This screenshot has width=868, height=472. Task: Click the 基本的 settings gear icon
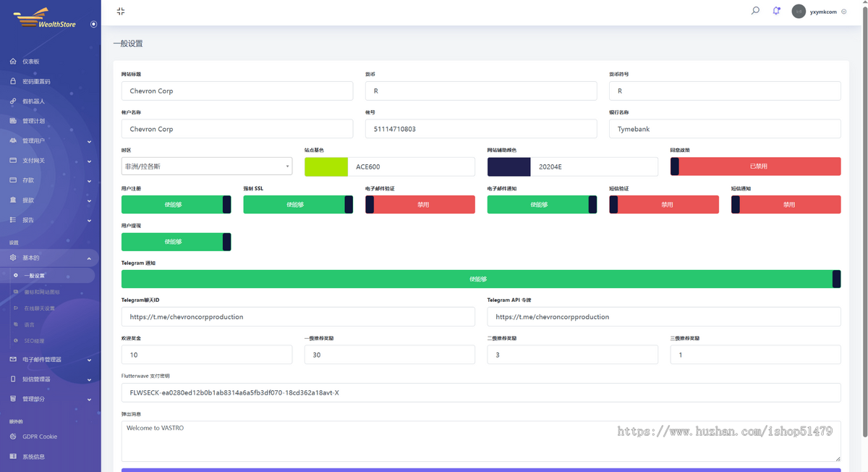coord(13,258)
